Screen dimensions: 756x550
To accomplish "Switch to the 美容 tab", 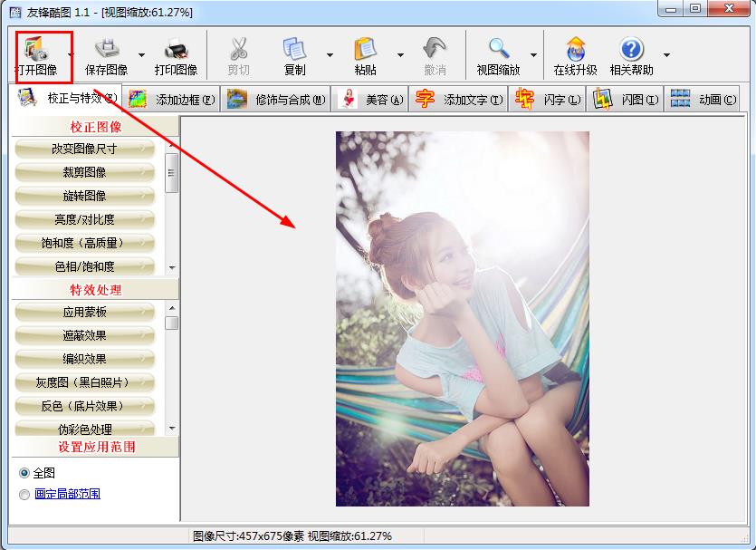I will point(371,100).
